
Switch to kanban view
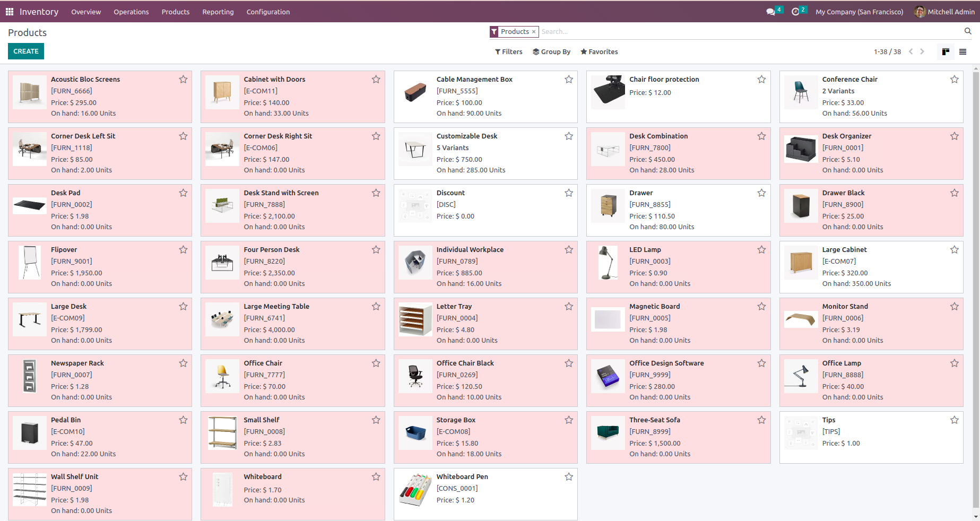coord(946,51)
